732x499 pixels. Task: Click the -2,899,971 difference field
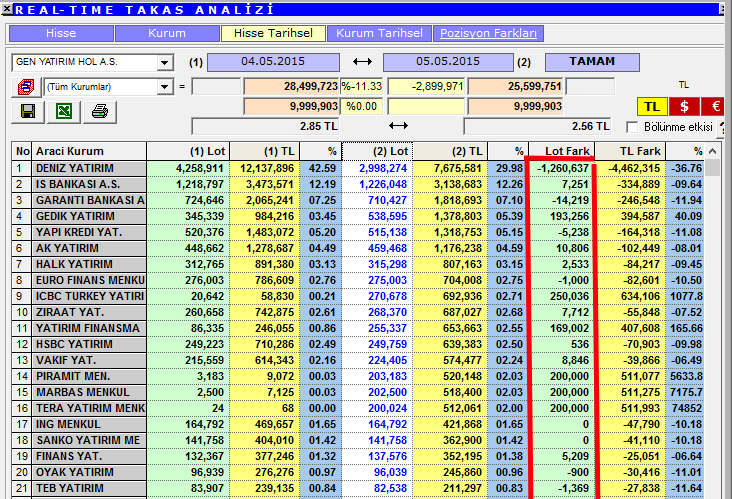point(426,86)
